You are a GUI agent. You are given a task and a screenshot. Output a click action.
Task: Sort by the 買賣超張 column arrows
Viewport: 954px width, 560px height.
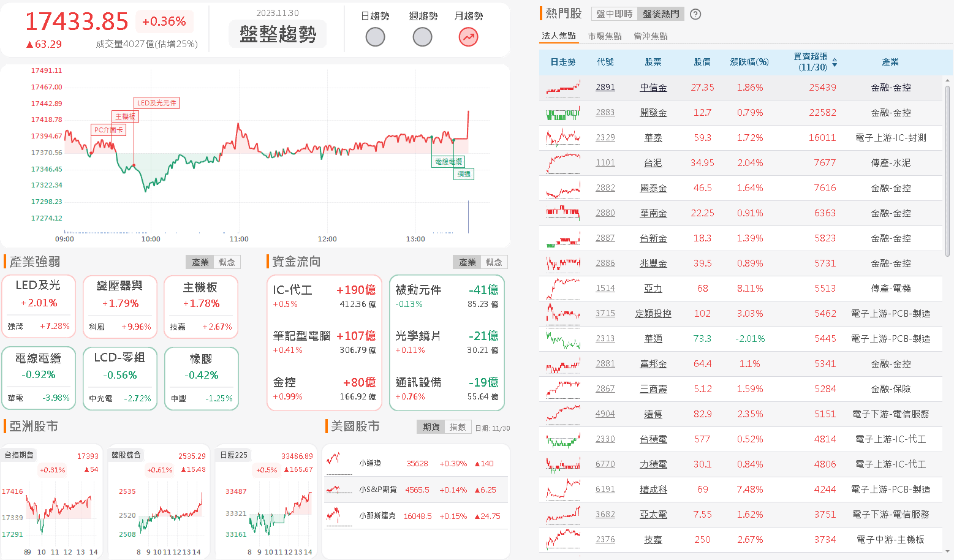click(835, 62)
